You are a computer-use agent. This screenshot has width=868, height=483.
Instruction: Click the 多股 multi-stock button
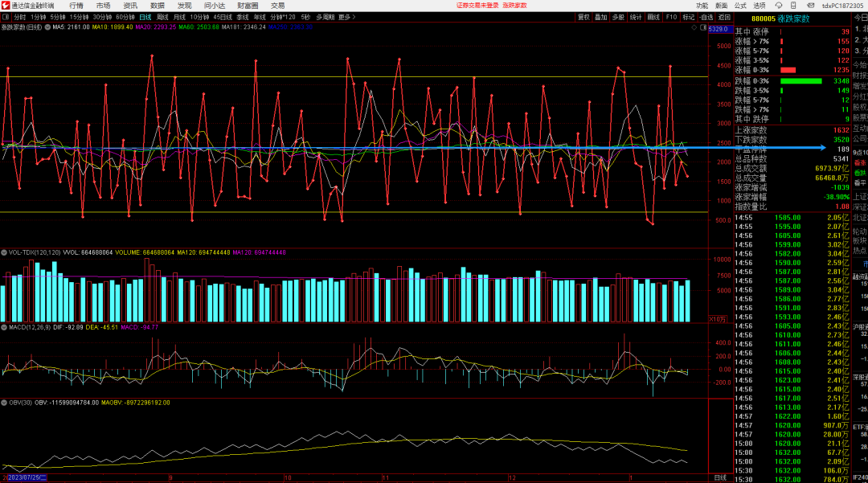click(618, 17)
